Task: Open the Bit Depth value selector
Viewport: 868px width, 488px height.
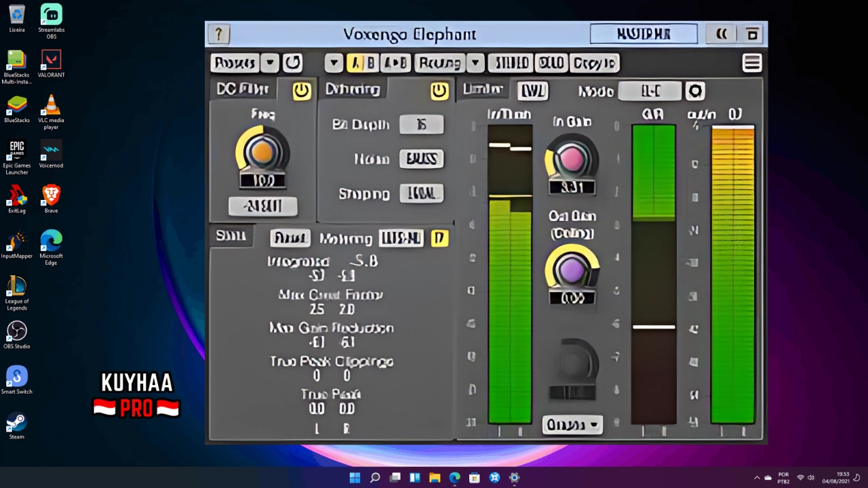Action: [421, 124]
